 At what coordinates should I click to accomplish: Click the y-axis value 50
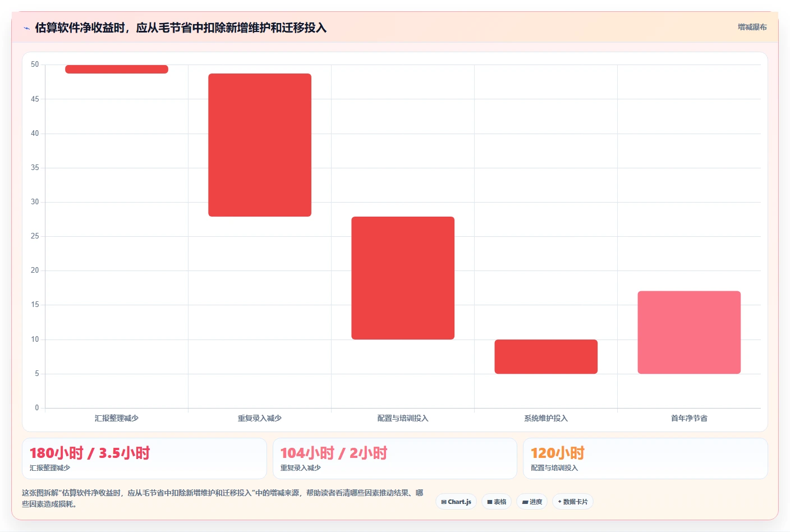tap(35, 65)
